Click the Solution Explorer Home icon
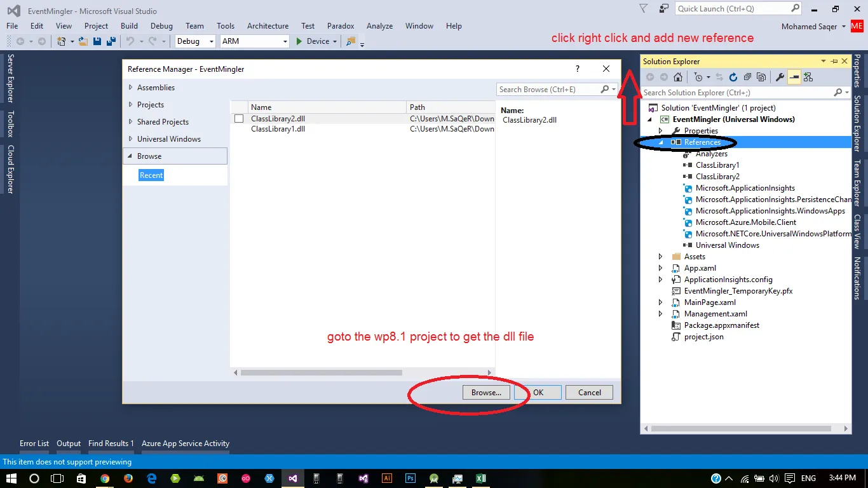 pyautogui.click(x=678, y=77)
